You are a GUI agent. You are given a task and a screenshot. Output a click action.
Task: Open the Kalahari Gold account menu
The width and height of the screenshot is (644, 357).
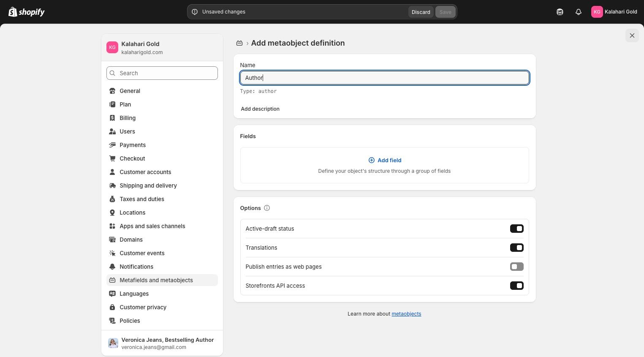coord(614,12)
